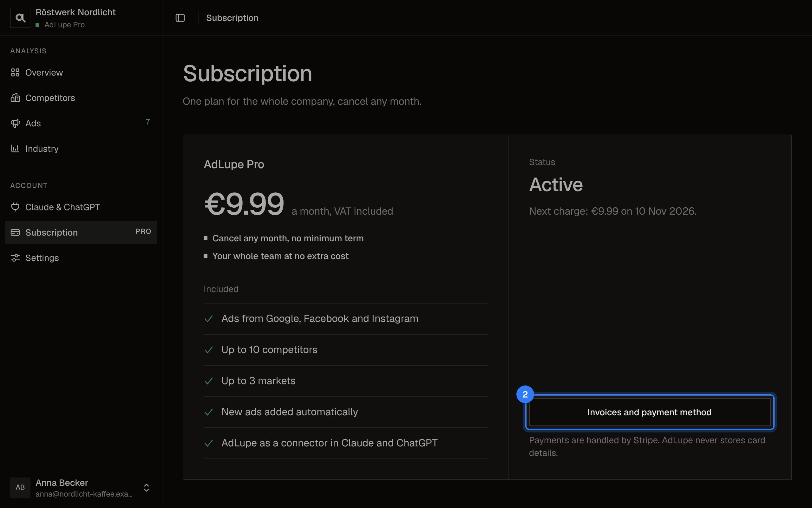Image resolution: width=812 pixels, height=508 pixels.
Task: Click 'Cancel any month, no minimum term'
Action: tap(288, 238)
